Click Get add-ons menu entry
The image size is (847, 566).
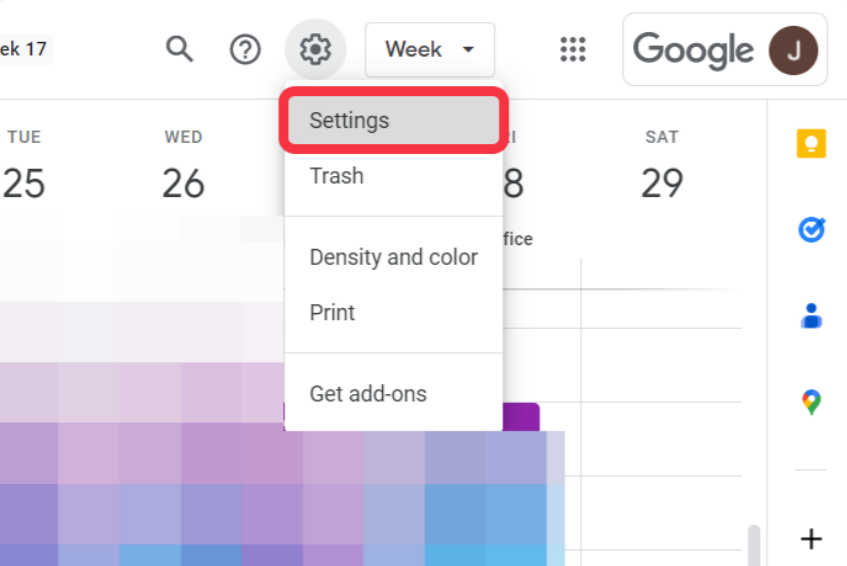coord(368,394)
